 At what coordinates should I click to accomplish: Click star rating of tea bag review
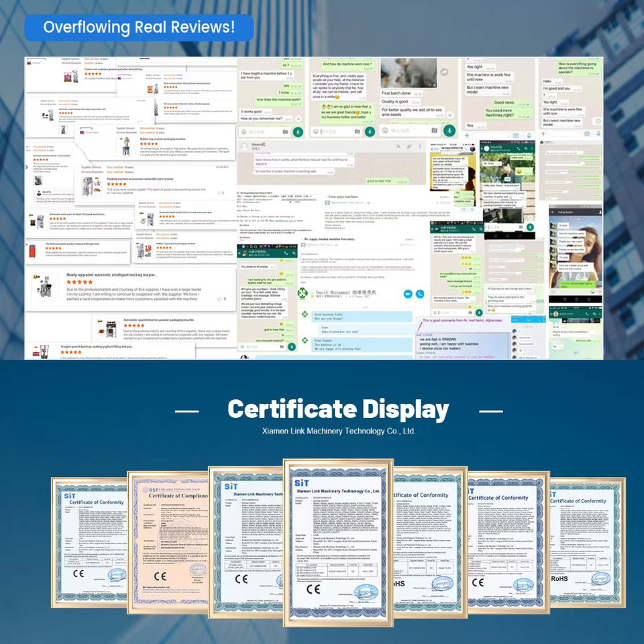point(80,282)
